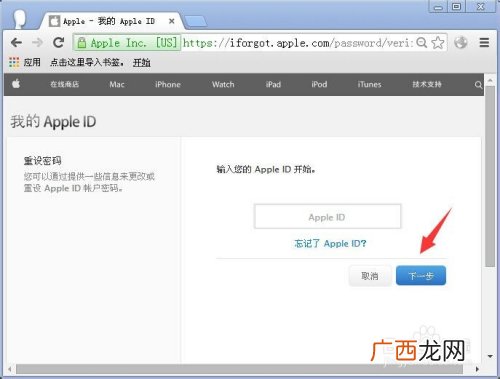Open Watch in Apple navigation

click(x=223, y=84)
